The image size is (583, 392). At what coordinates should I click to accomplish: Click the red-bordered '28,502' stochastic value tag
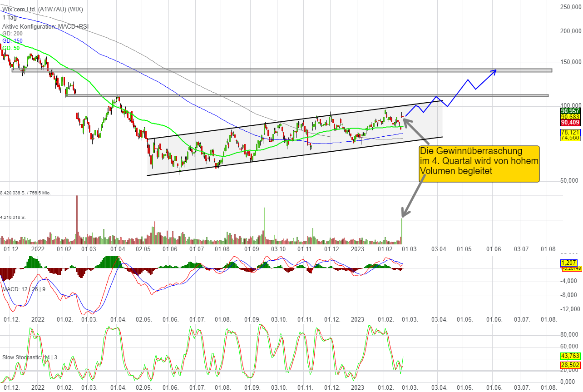570,365
